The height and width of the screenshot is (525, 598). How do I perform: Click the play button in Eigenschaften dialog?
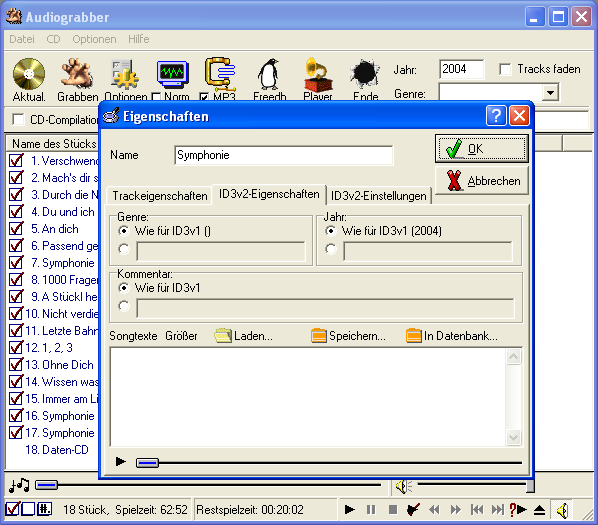(121, 462)
